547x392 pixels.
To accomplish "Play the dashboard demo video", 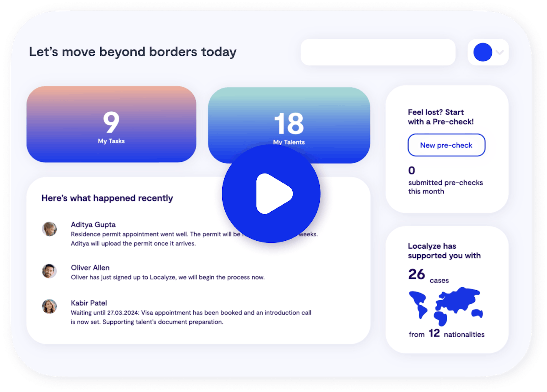I will pos(271,194).
